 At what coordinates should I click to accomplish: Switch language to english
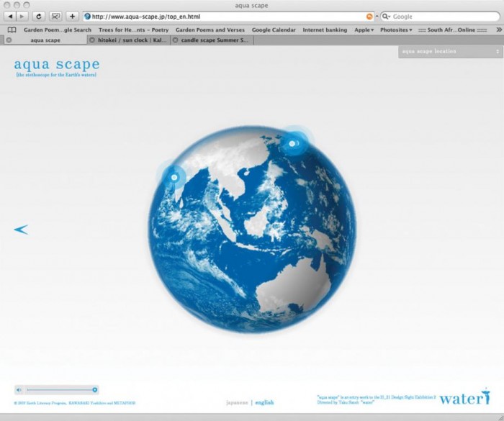[264, 402]
